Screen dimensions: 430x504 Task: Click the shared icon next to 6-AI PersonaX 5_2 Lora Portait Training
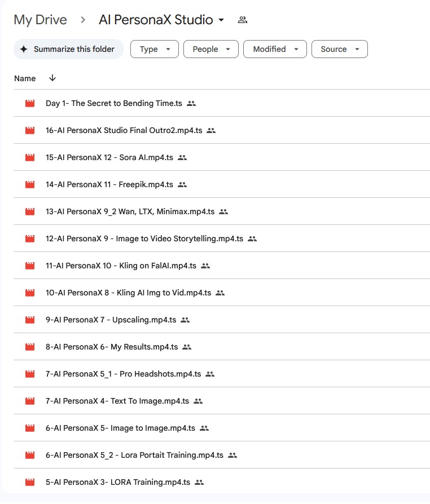pyautogui.click(x=232, y=455)
